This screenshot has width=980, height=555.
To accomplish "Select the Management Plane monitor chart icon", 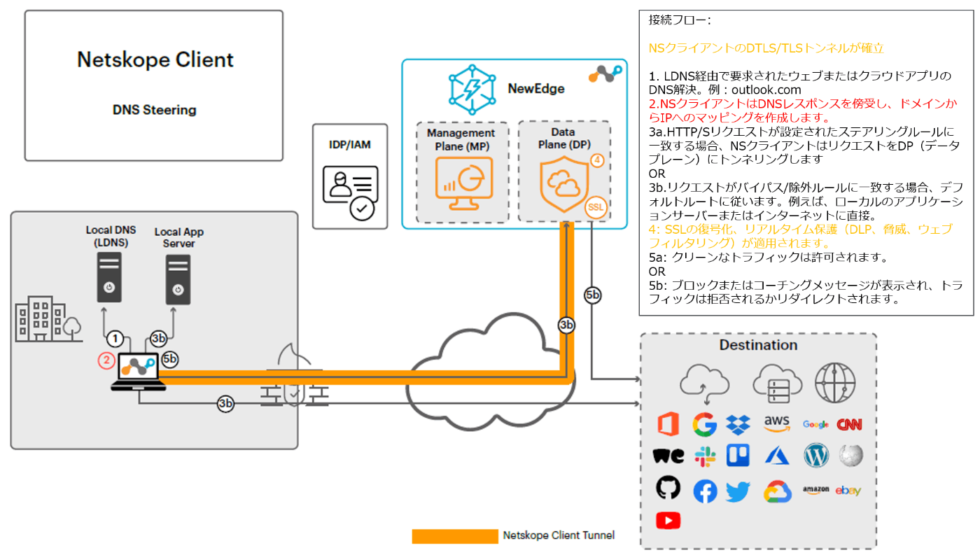I will click(463, 184).
